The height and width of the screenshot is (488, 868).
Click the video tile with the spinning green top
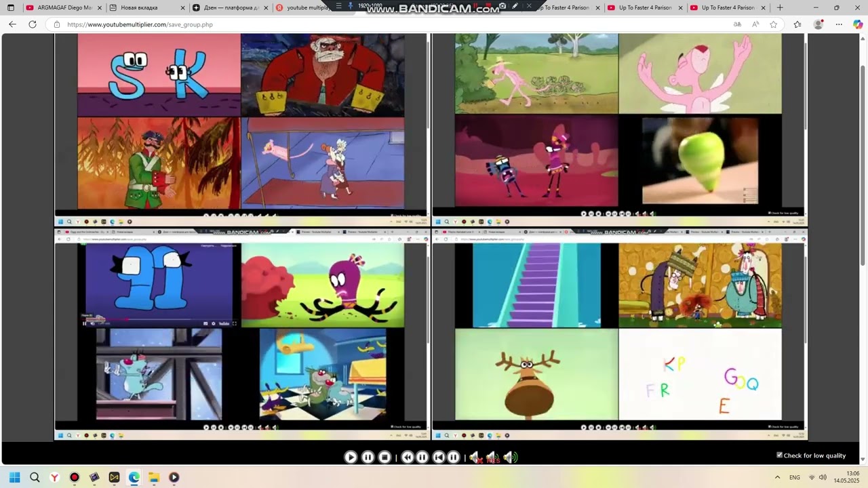click(700, 161)
